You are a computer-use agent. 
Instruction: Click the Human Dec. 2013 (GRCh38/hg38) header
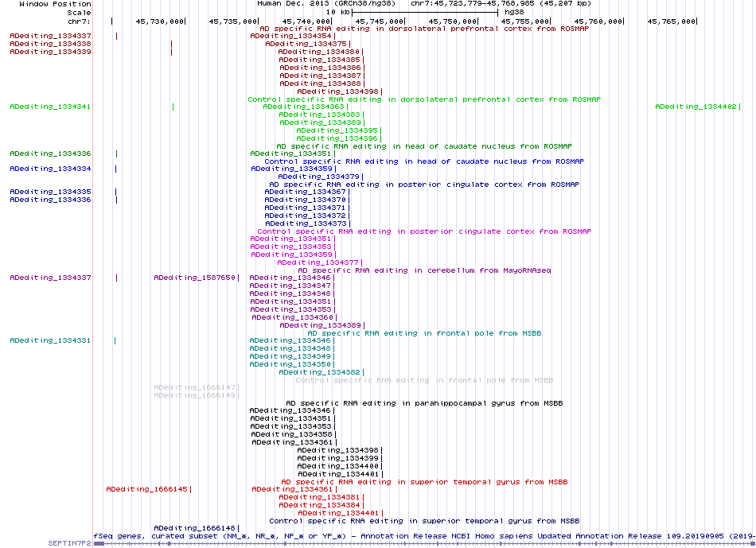pos(326,3)
